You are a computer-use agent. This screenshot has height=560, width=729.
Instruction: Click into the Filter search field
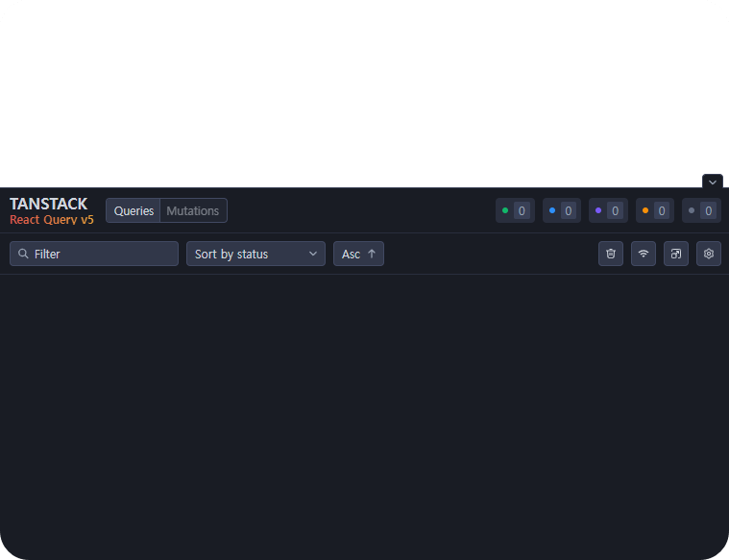94,254
